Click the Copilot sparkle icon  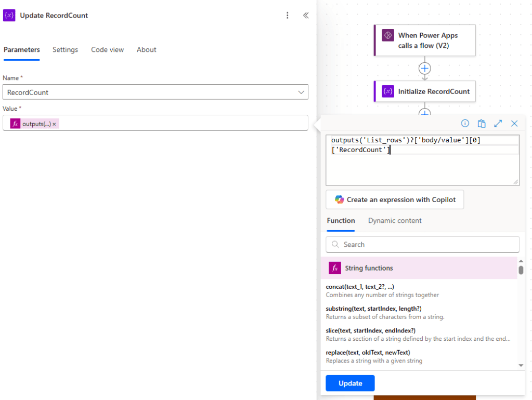click(x=340, y=199)
